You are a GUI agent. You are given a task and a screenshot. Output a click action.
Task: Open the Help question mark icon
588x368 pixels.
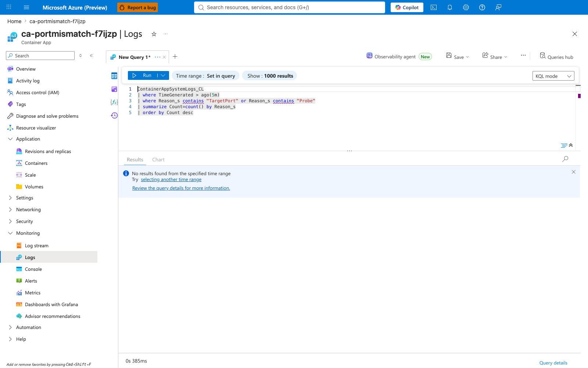click(x=482, y=7)
